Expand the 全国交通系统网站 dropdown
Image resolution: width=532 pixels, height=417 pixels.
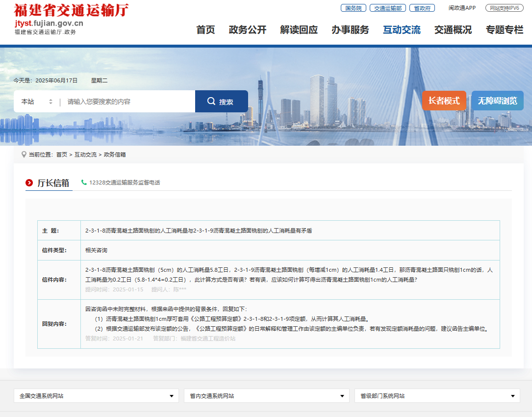pos(96,395)
